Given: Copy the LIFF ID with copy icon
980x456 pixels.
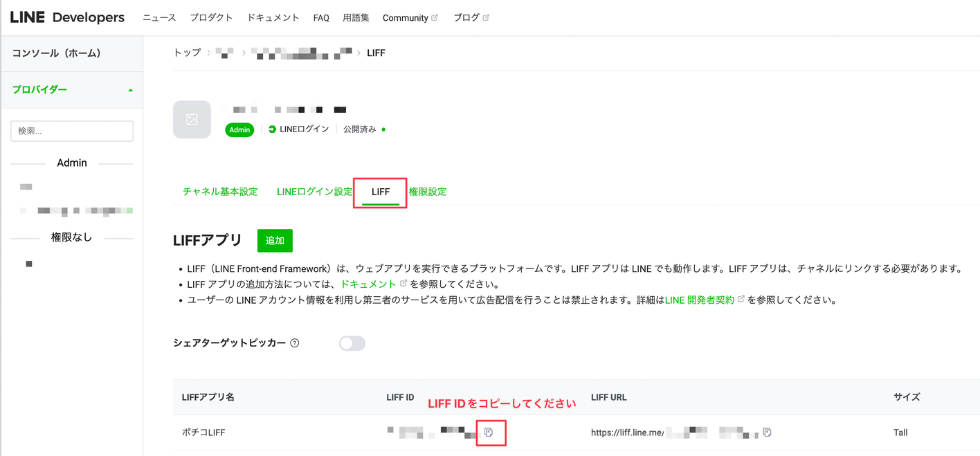Looking at the screenshot, I should pos(489,432).
